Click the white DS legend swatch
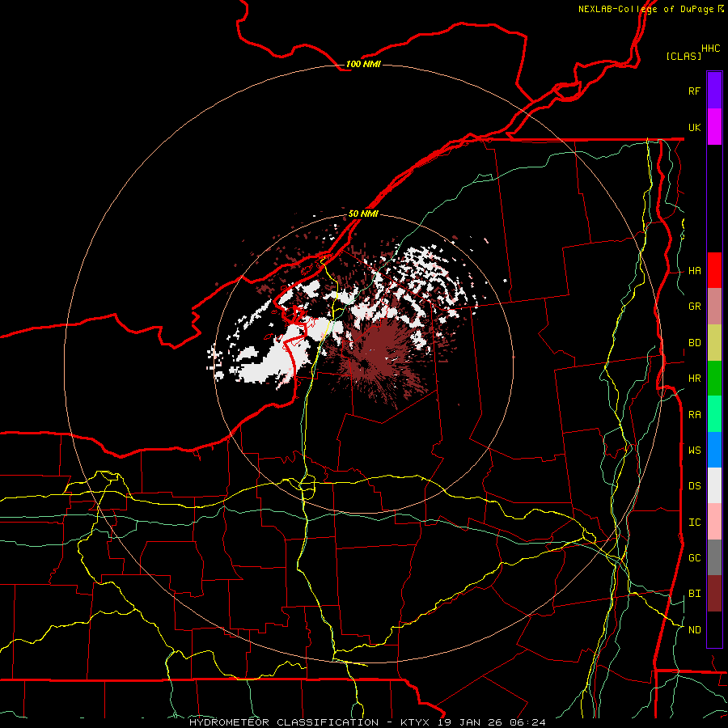This screenshot has width=728, height=728. (714, 485)
